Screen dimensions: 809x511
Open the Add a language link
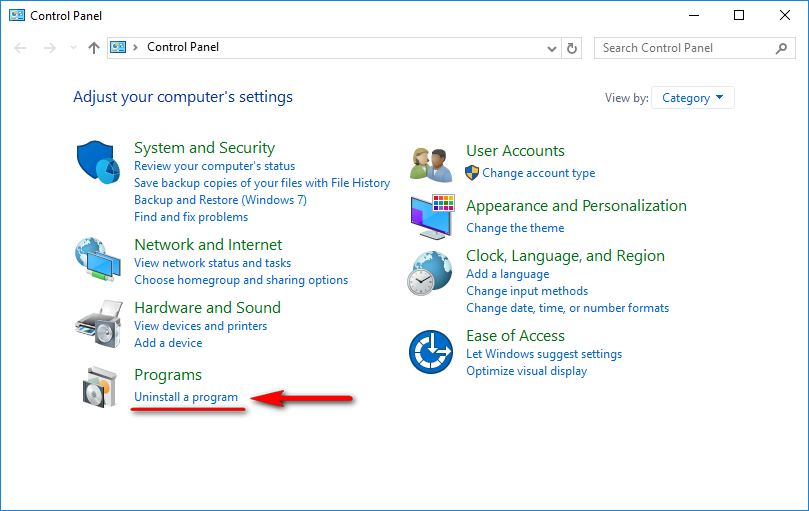point(507,274)
